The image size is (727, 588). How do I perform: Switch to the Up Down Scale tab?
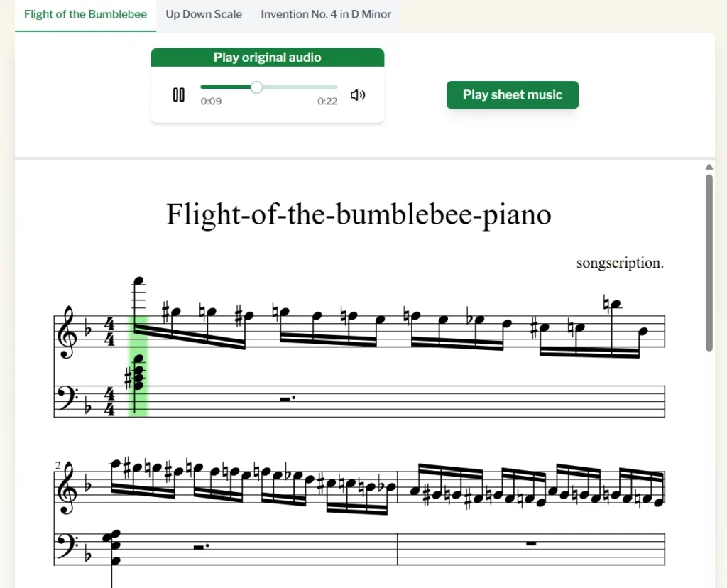point(204,14)
